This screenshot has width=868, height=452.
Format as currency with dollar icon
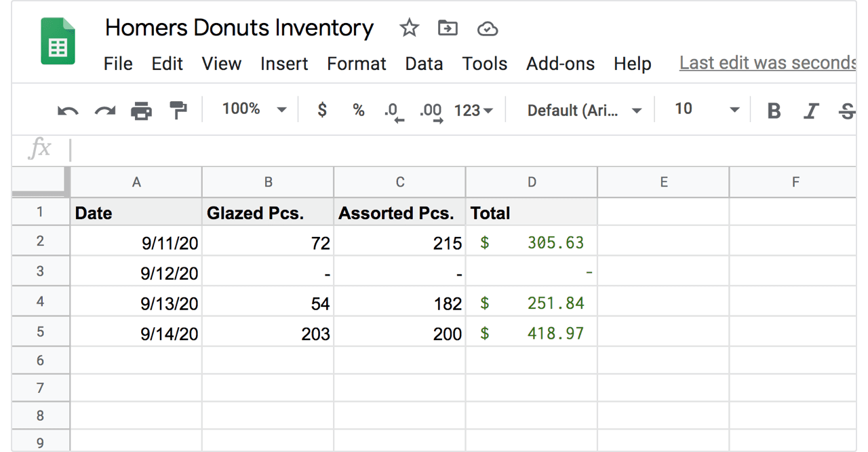click(x=322, y=110)
